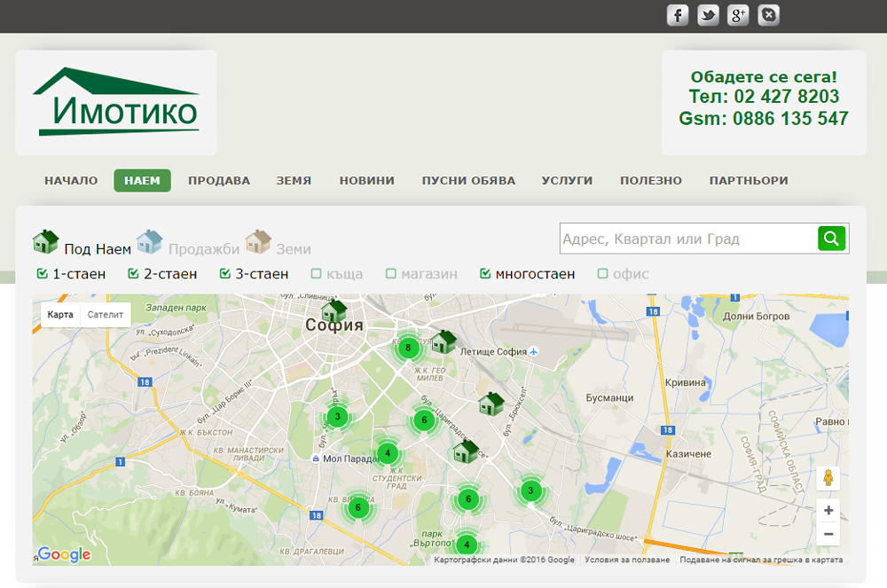Zoom out the map with minus button
Image resolution: width=887 pixels, height=588 pixels.
pos(828,534)
